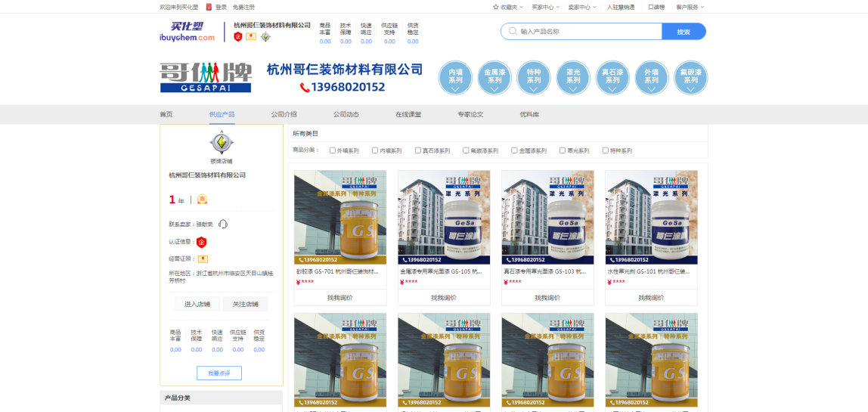868x412 pixels.
Task: Click 找我询价 under 金属漆专用罩光面漆 GS-105
Action: tap(444, 297)
